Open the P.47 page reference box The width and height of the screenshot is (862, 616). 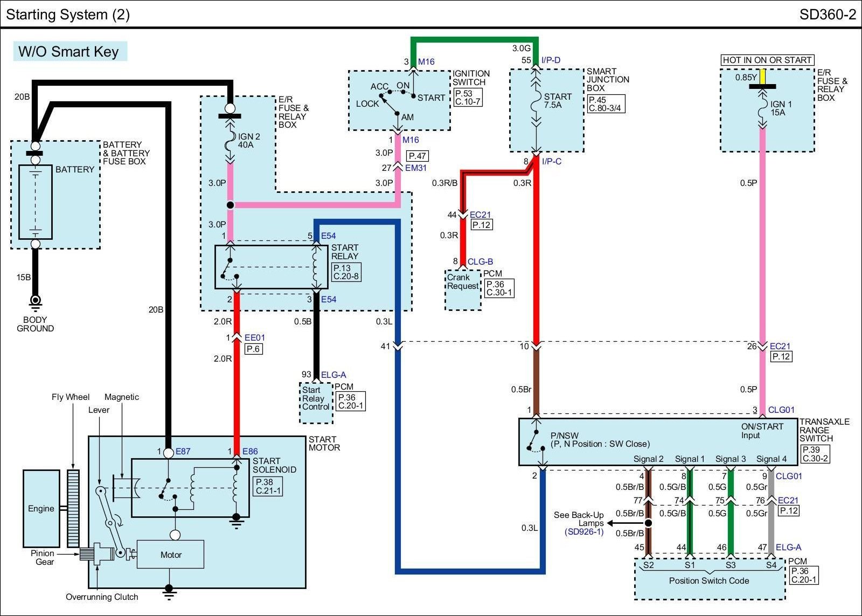pos(418,156)
